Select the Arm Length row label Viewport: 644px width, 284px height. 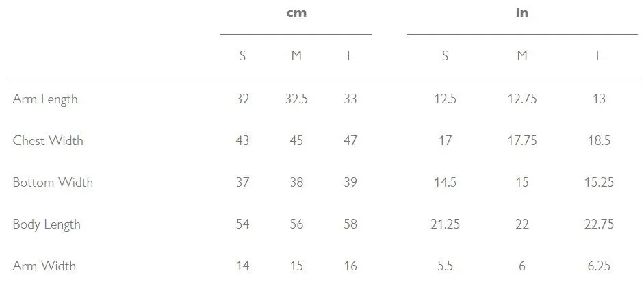point(45,100)
